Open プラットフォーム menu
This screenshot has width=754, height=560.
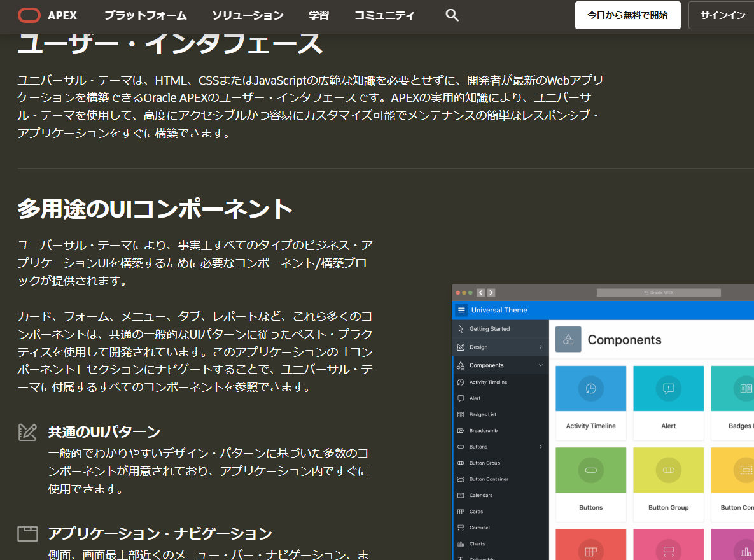(x=145, y=15)
